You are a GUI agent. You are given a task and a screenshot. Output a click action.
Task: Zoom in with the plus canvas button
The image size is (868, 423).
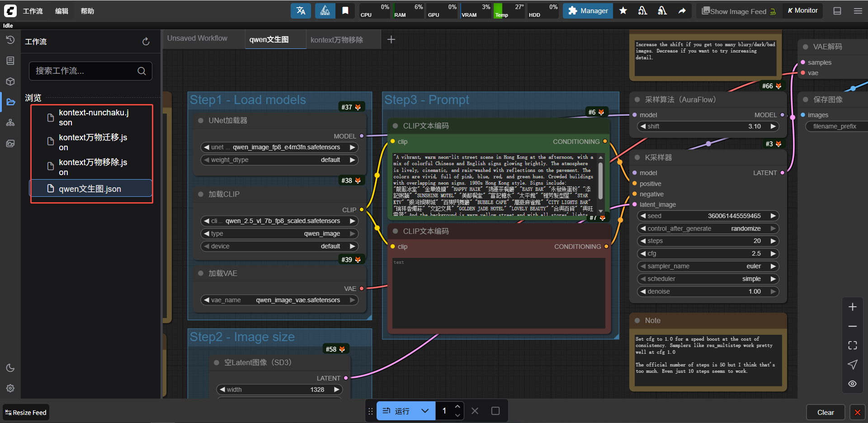(853, 307)
